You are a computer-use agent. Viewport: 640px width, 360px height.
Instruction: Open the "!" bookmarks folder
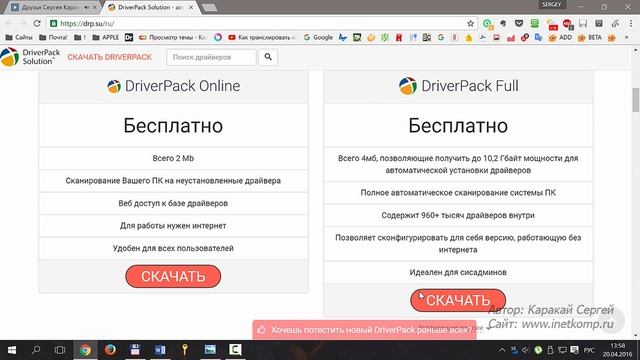coord(80,38)
